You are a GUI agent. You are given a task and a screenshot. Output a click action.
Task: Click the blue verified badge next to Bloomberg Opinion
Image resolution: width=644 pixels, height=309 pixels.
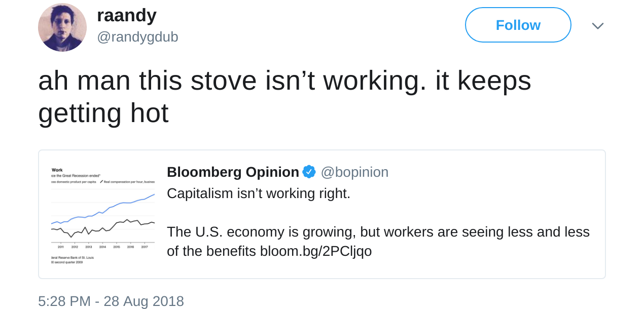click(309, 172)
